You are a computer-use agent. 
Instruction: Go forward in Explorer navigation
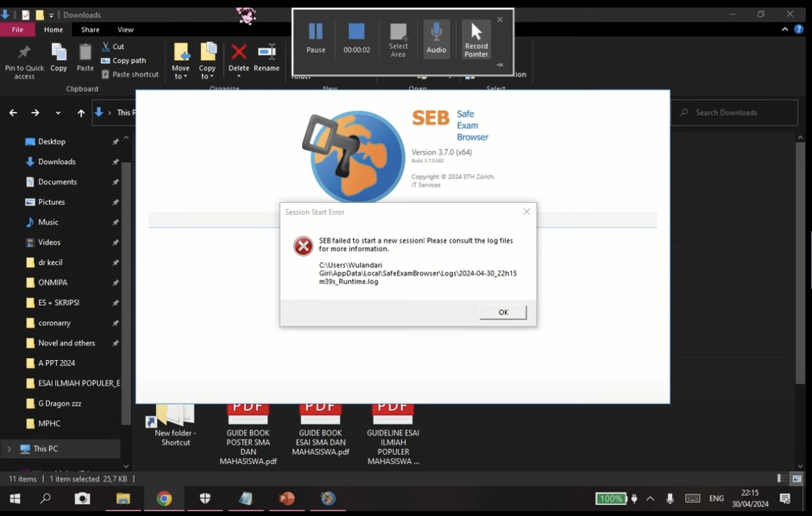point(35,112)
